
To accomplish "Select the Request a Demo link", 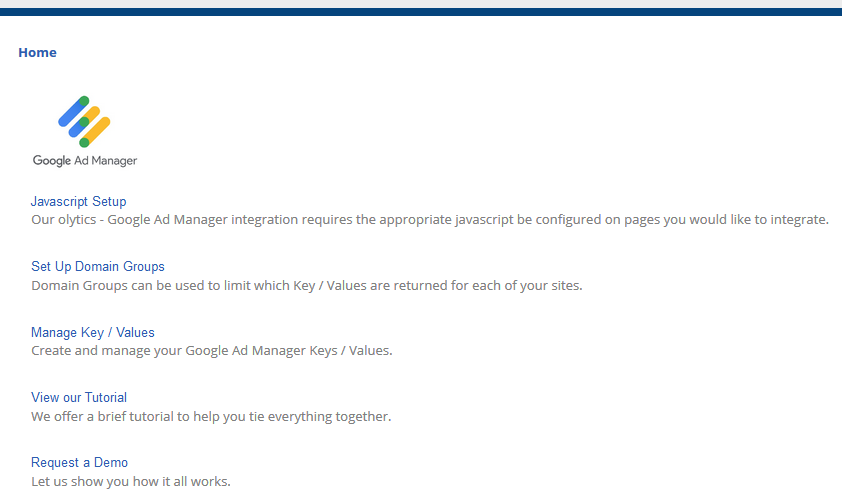I will click(79, 462).
